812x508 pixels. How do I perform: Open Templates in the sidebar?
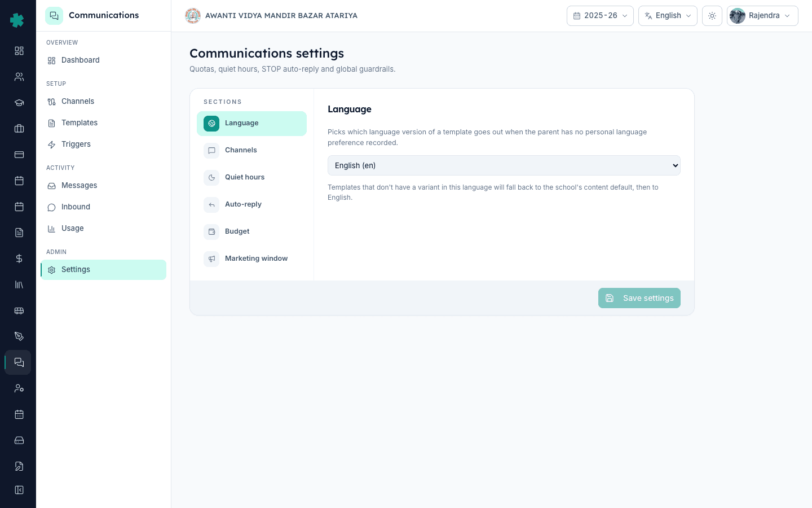point(103,123)
